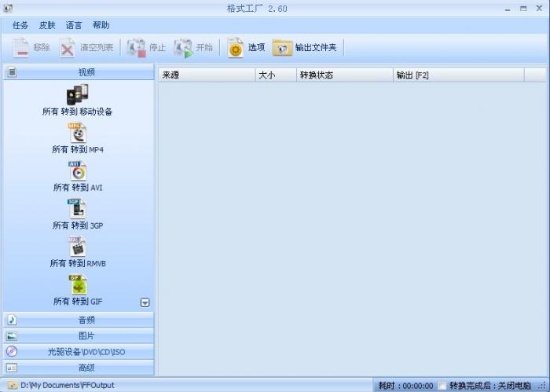This screenshot has height=392, width=550.
Task: Open the 皮肤 menu
Action: coord(47,25)
